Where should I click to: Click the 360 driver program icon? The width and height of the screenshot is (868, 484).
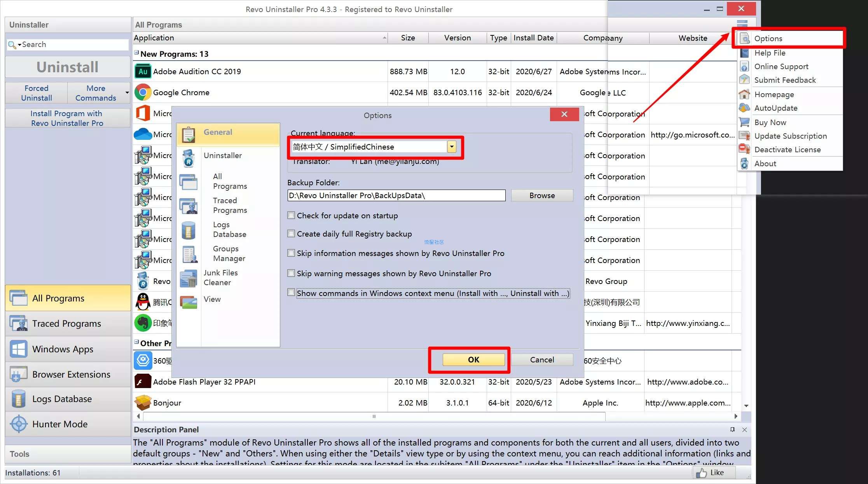click(143, 360)
